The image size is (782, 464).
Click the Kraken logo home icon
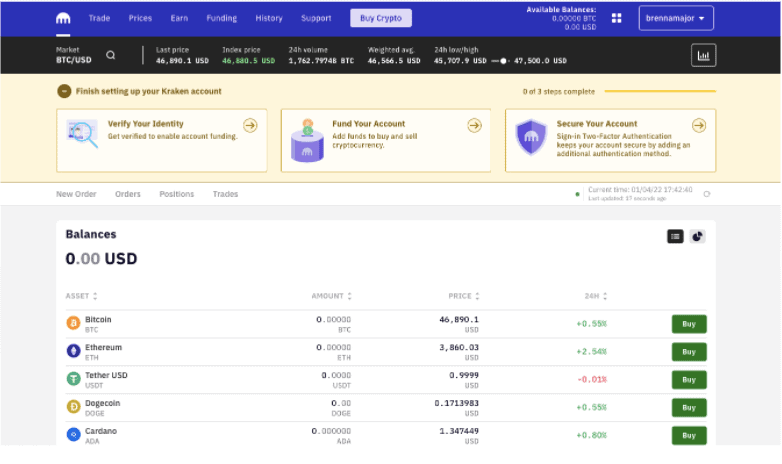(x=63, y=18)
